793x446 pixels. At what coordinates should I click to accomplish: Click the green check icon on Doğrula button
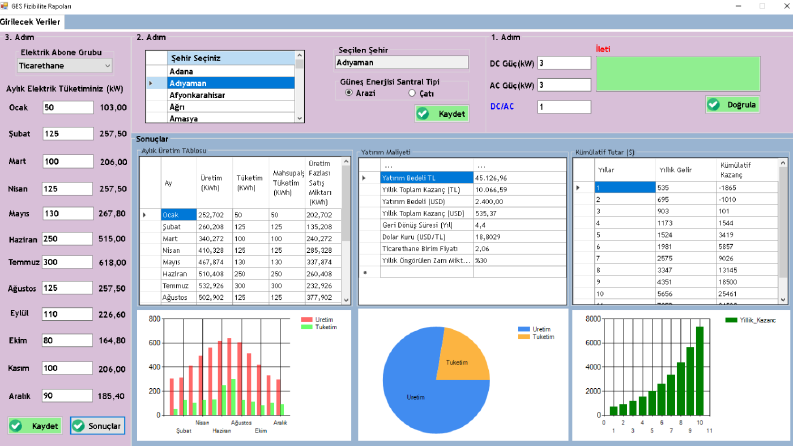click(x=714, y=105)
